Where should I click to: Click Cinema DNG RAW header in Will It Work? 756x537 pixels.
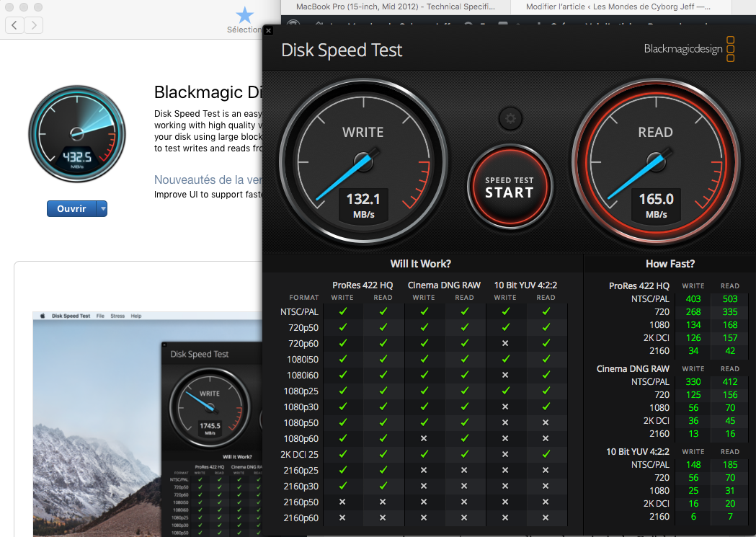(444, 285)
